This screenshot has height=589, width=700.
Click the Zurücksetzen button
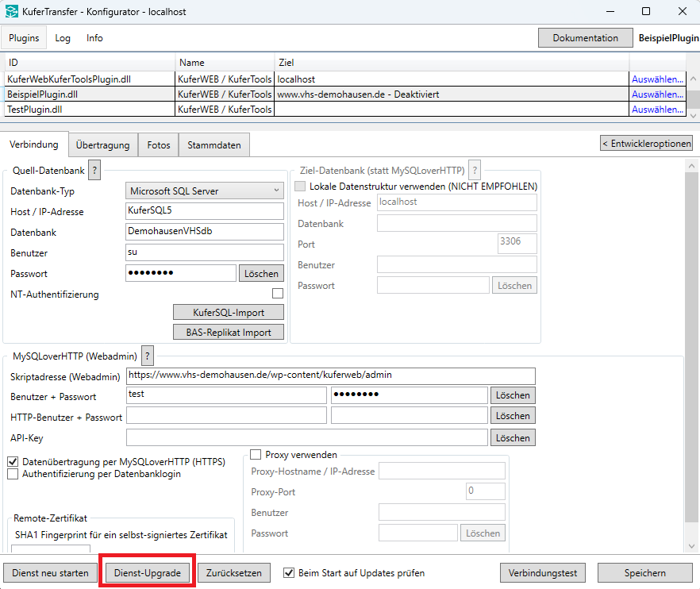[x=234, y=573]
